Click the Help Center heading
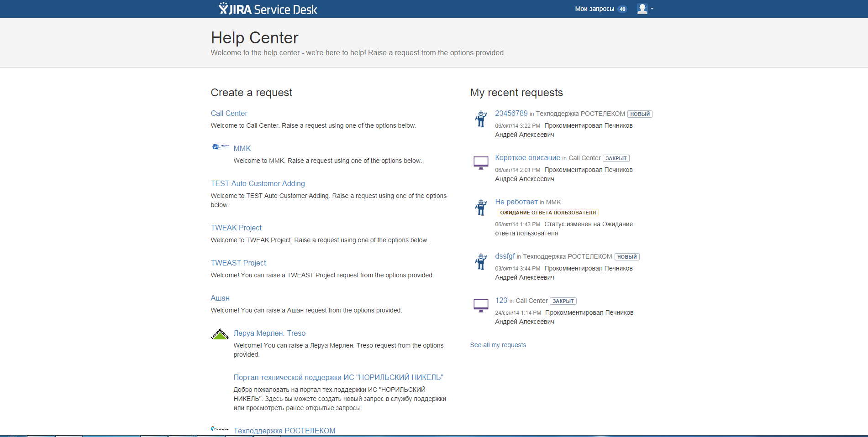 pyautogui.click(x=254, y=37)
